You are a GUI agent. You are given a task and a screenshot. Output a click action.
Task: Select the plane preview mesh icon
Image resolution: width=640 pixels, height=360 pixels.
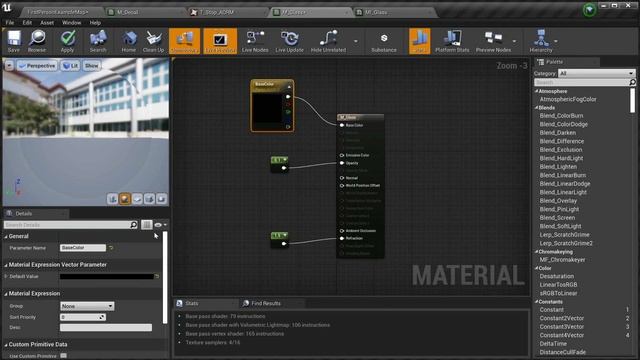click(137, 199)
